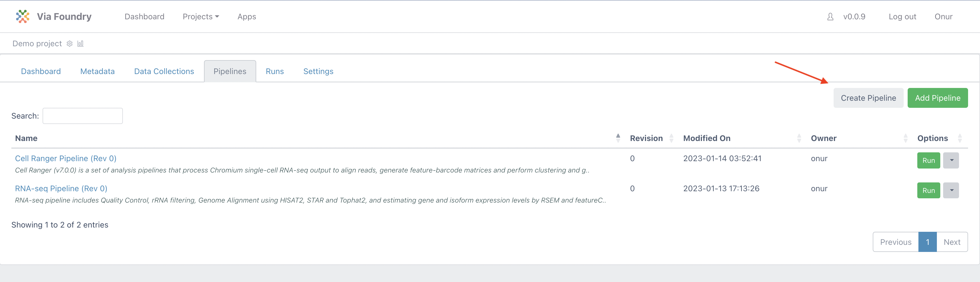Expand options dropdown for Cell Ranger Pipeline

coord(951,160)
